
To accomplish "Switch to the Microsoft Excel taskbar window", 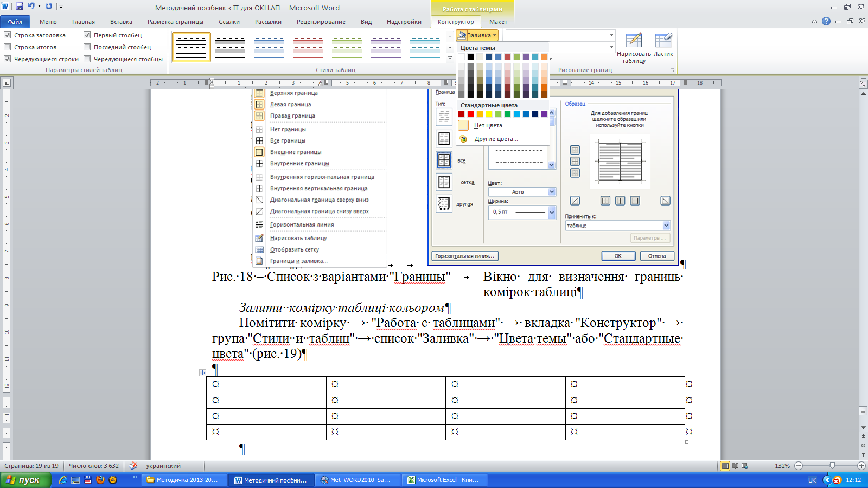I will point(445,480).
